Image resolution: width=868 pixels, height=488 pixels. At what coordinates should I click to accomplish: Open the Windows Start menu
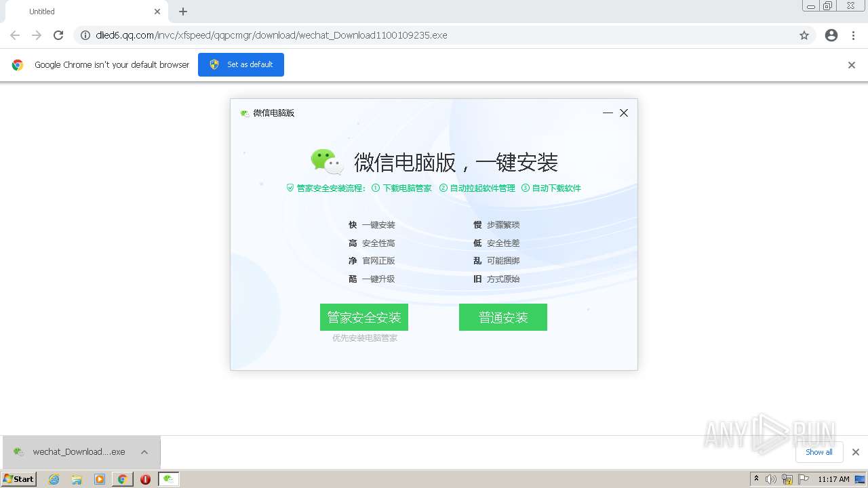click(19, 479)
